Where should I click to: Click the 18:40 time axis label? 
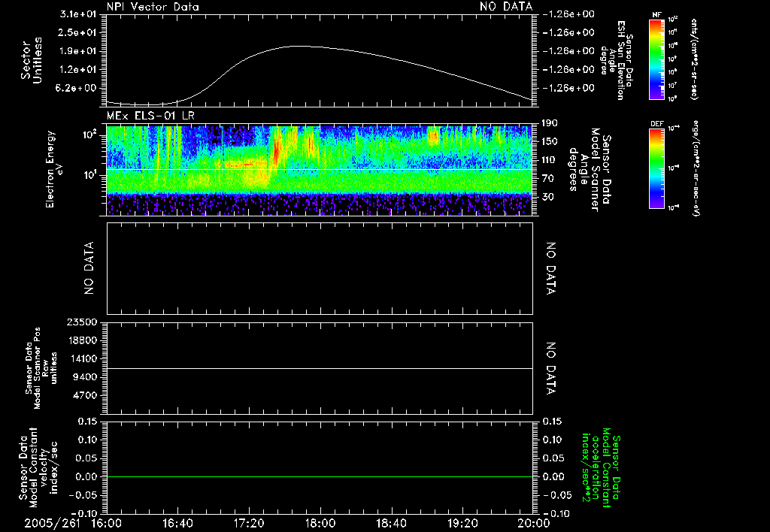[x=391, y=523]
